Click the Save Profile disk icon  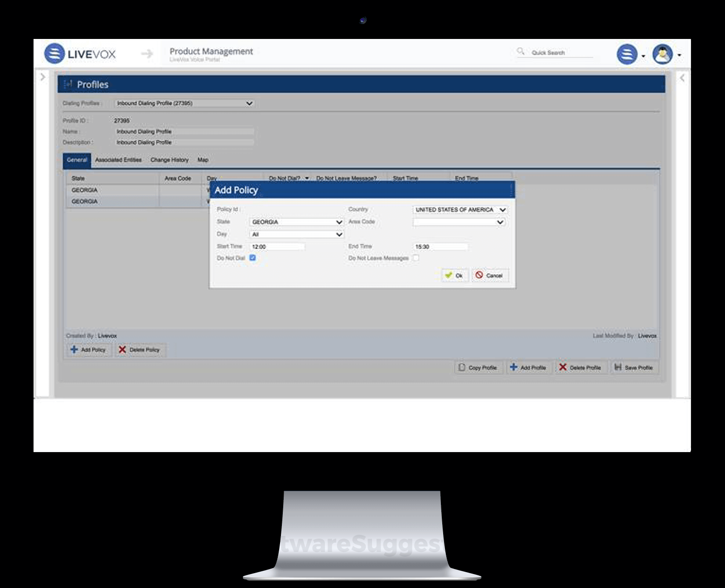618,367
